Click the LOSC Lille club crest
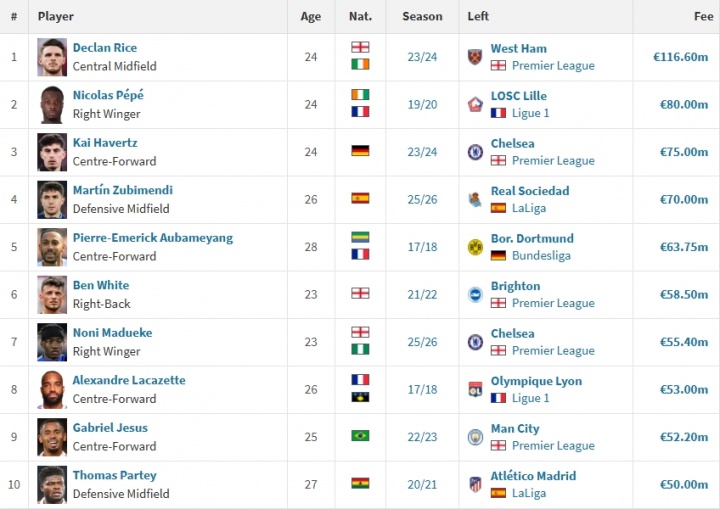The image size is (720, 509). 475,104
